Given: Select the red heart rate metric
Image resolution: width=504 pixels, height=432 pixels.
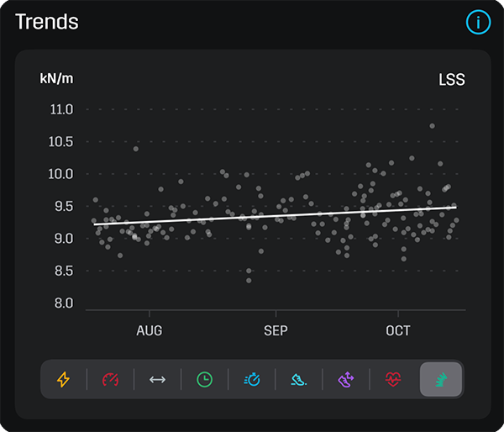Looking at the screenshot, I should [393, 380].
